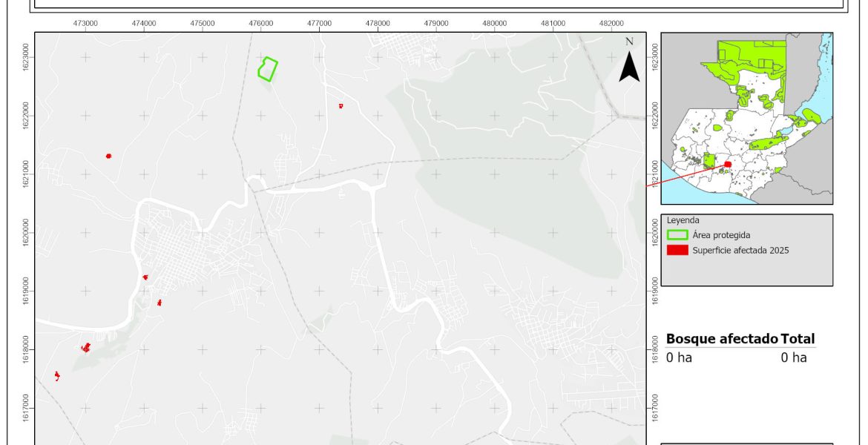The width and height of the screenshot is (868, 445).
Task: Click the red patch in map's upper-left area
Action: pyautogui.click(x=108, y=156)
